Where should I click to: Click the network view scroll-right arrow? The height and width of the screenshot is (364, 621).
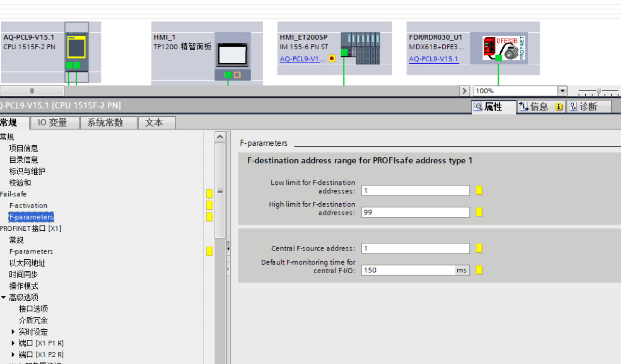[465, 91]
